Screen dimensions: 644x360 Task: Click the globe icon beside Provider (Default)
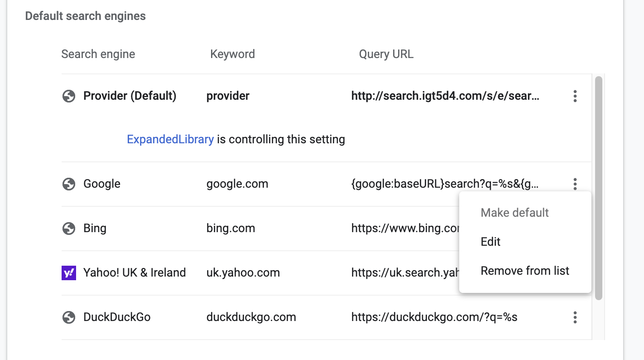(68, 96)
